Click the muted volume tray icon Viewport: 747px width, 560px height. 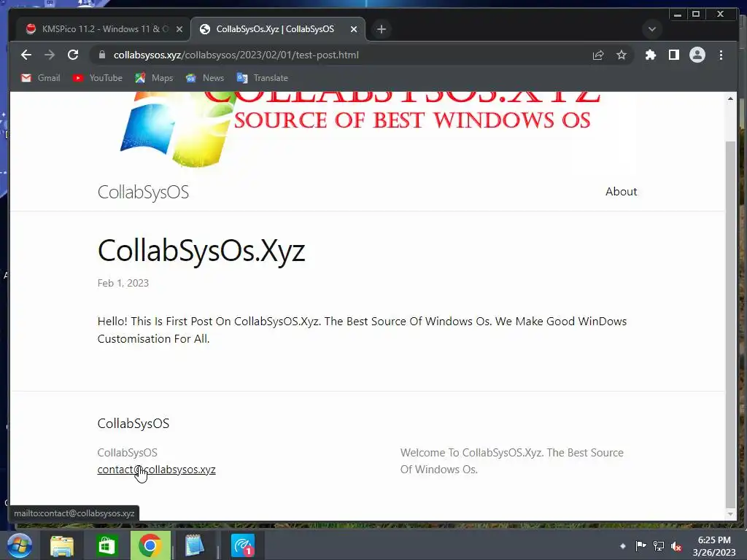point(676,546)
